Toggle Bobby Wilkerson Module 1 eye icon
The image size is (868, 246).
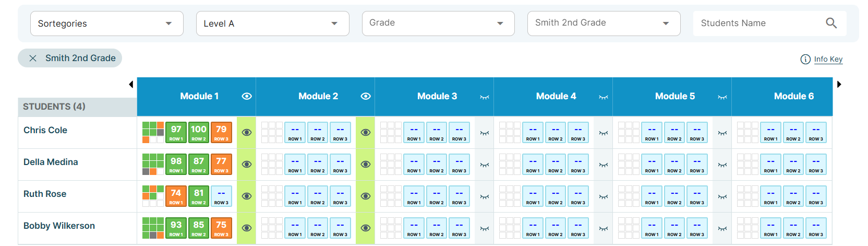pyautogui.click(x=247, y=228)
